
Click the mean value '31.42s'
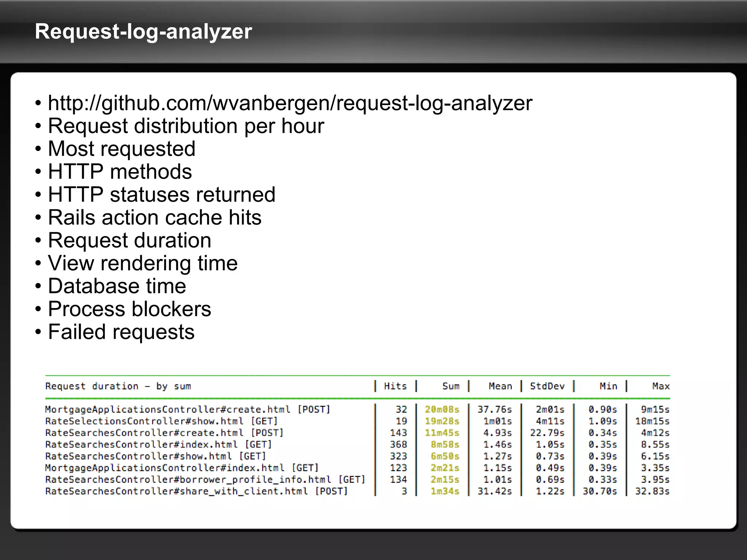(495, 491)
